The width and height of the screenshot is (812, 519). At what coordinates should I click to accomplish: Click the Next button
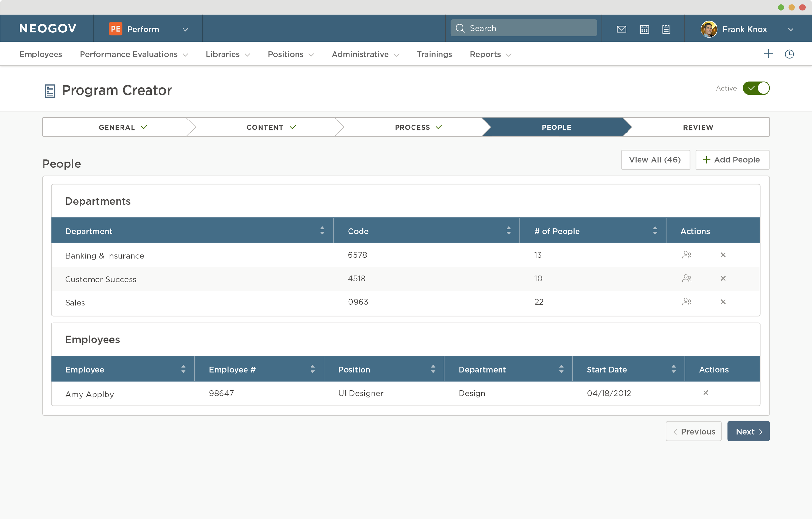tap(748, 431)
